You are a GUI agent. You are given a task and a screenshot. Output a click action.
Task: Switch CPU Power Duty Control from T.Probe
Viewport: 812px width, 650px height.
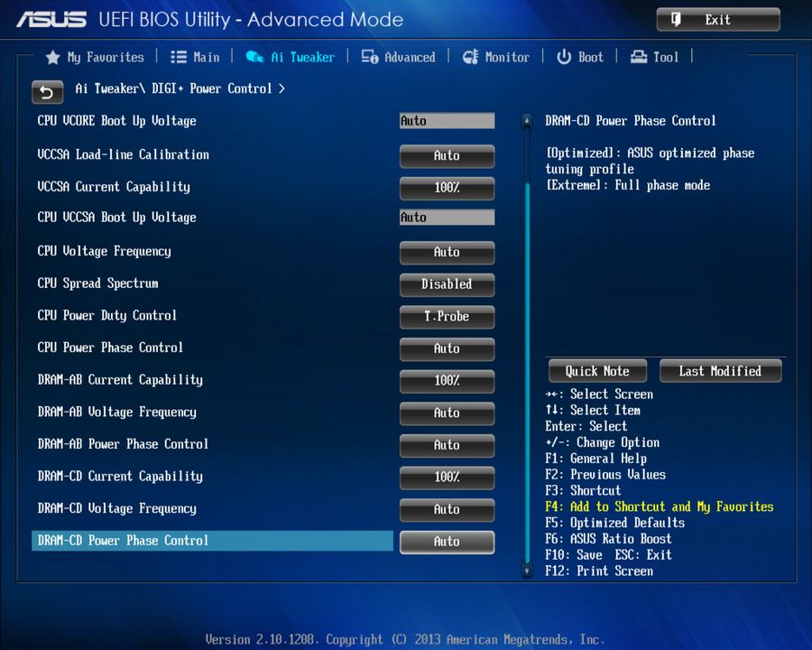(447, 317)
